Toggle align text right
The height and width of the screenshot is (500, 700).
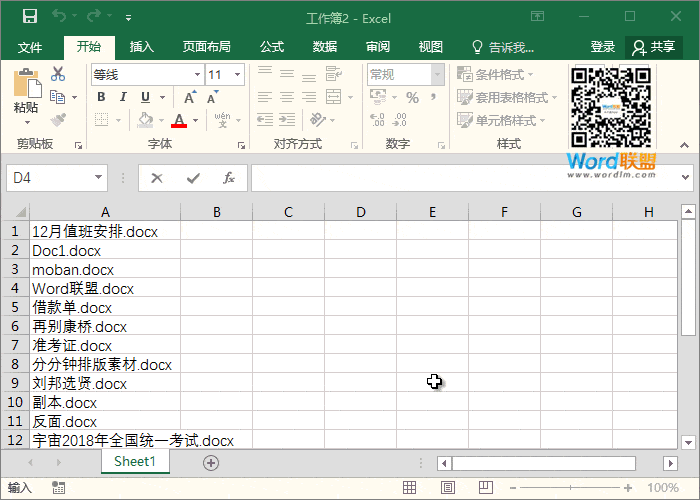pos(309,97)
